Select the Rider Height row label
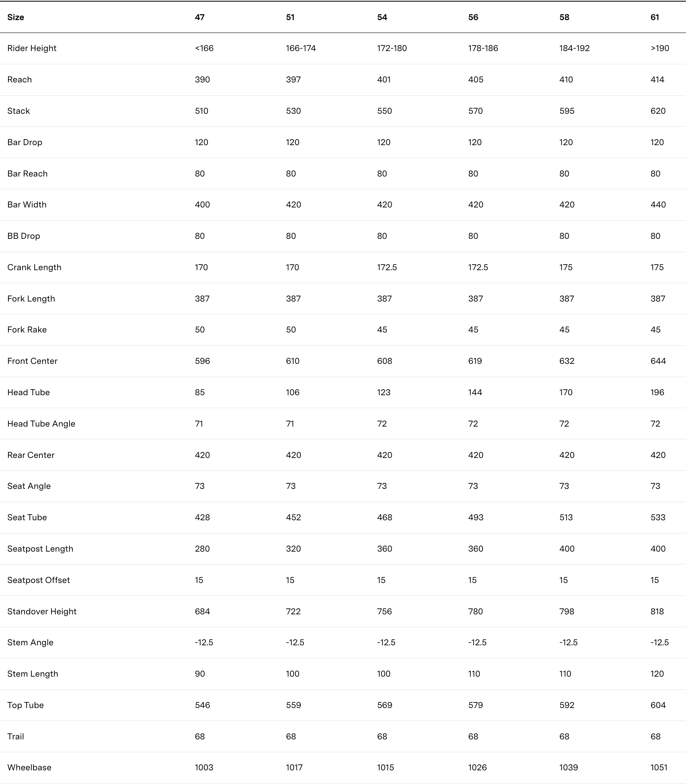Viewport: 686px width, 784px height. pos(32,48)
